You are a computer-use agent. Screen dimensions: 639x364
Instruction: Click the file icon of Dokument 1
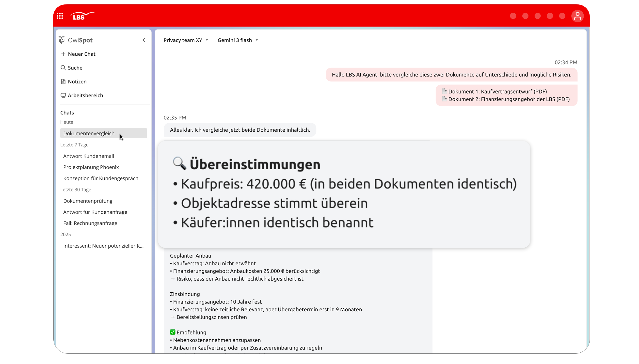444,91
